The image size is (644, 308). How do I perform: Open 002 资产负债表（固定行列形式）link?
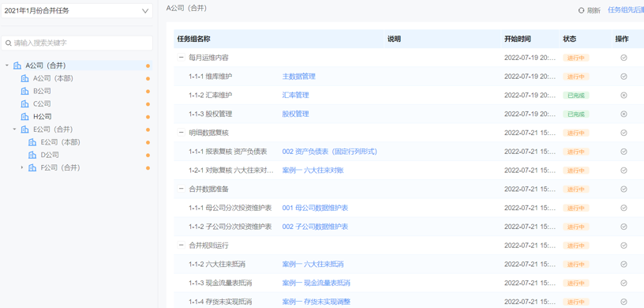[329, 152]
